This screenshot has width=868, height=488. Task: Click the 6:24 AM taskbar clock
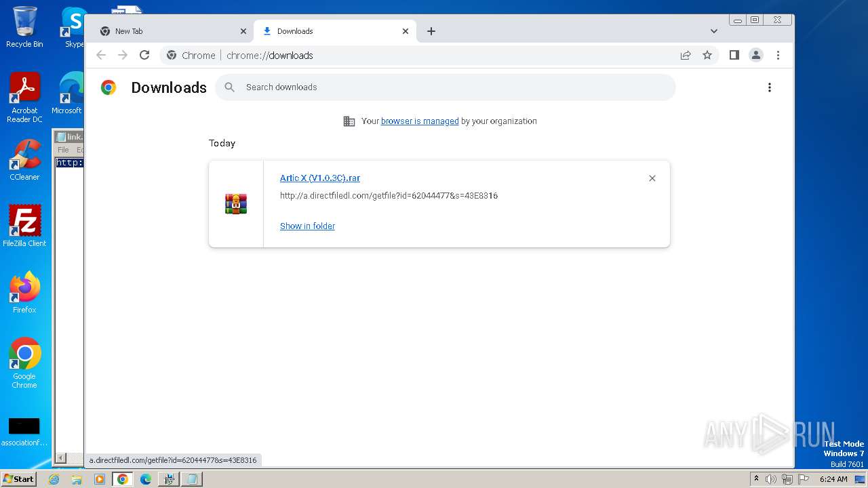833,479
